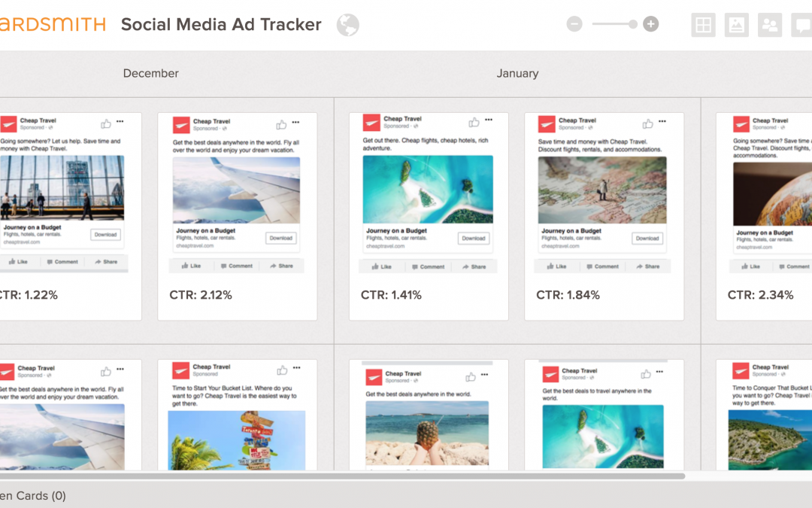The image size is (812, 508).
Task: Click thumbs-up icon in CTR 2.12% card header
Action: [281, 124]
